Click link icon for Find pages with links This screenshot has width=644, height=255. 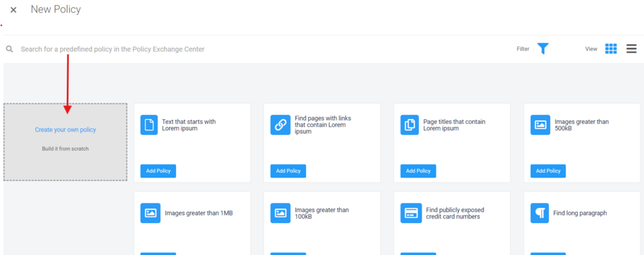pos(281,125)
